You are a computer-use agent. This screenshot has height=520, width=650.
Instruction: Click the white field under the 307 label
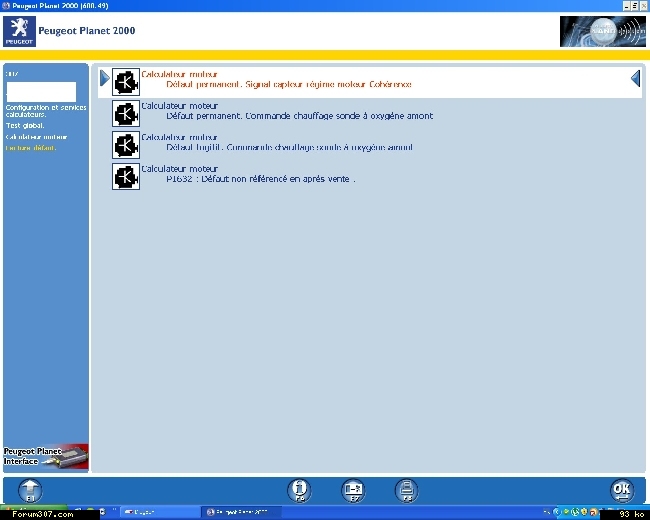click(41, 92)
